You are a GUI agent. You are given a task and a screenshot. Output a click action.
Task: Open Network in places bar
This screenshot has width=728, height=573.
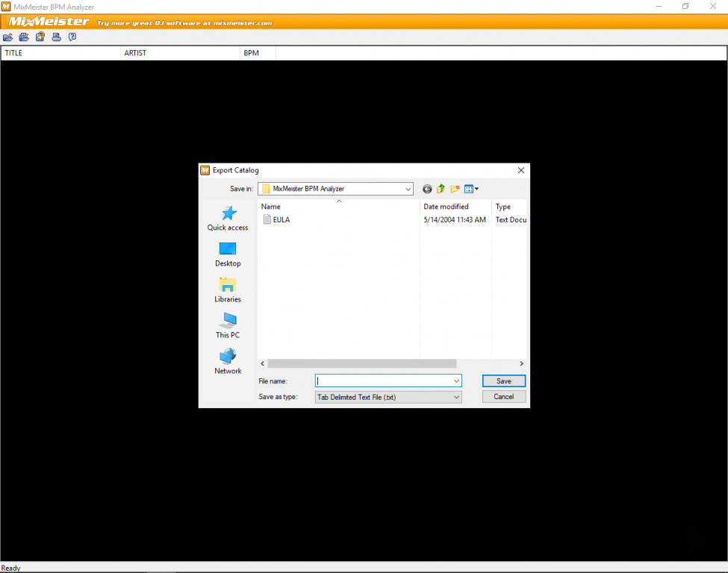(x=228, y=361)
